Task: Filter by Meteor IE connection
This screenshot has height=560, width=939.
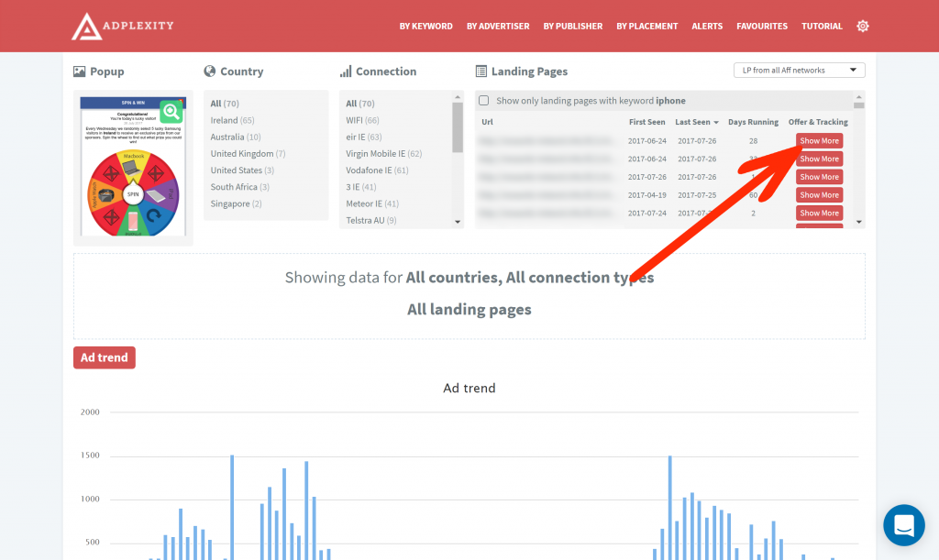Action: (372, 204)
